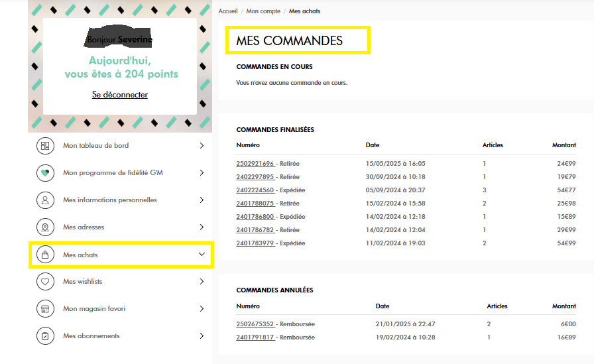Open cancelled order 2502675352
The image size is (594, 364).
pyautogui.click(x=255, y=324)
